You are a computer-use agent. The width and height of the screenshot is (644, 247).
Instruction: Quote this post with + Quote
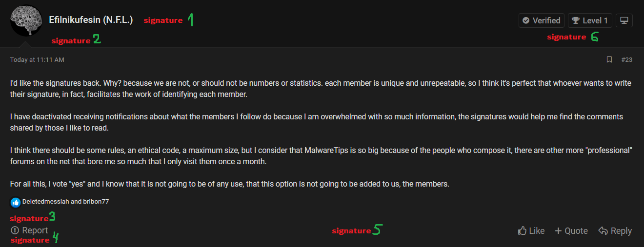[571, 231]
